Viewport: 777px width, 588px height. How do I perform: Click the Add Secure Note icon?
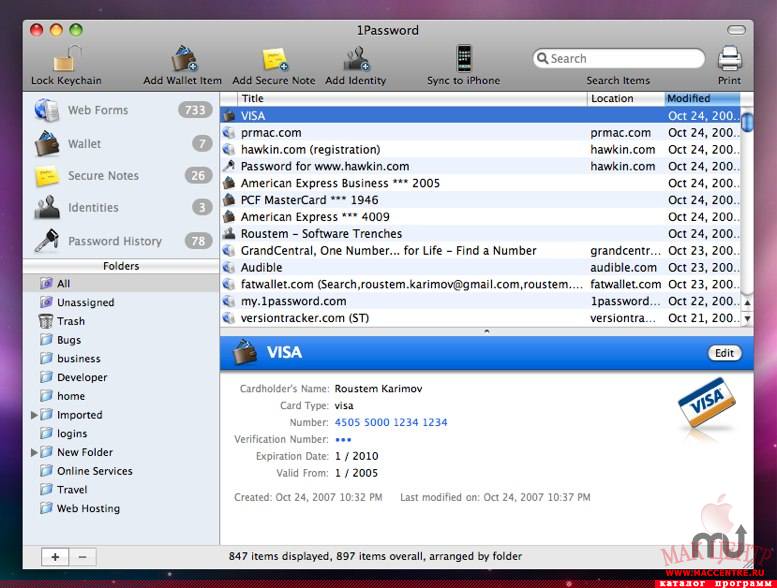(275, 59)
